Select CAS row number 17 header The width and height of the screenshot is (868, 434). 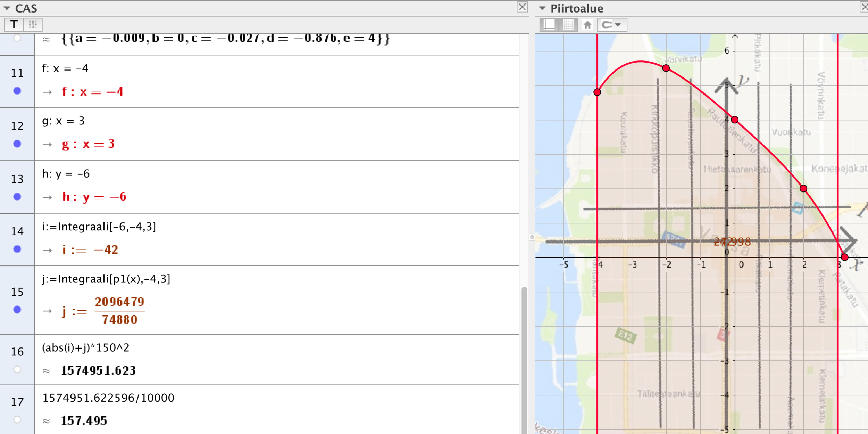click(17, 402)
